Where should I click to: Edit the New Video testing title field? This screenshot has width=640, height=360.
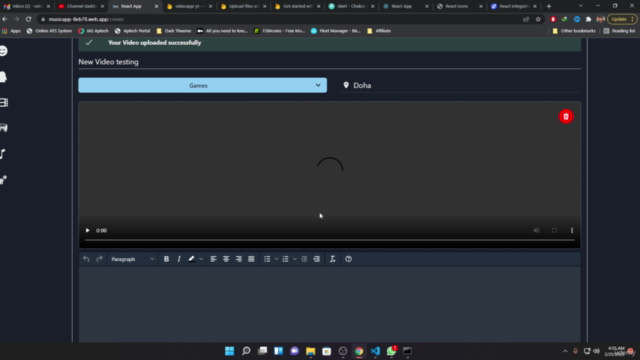[x=329, y=62]
